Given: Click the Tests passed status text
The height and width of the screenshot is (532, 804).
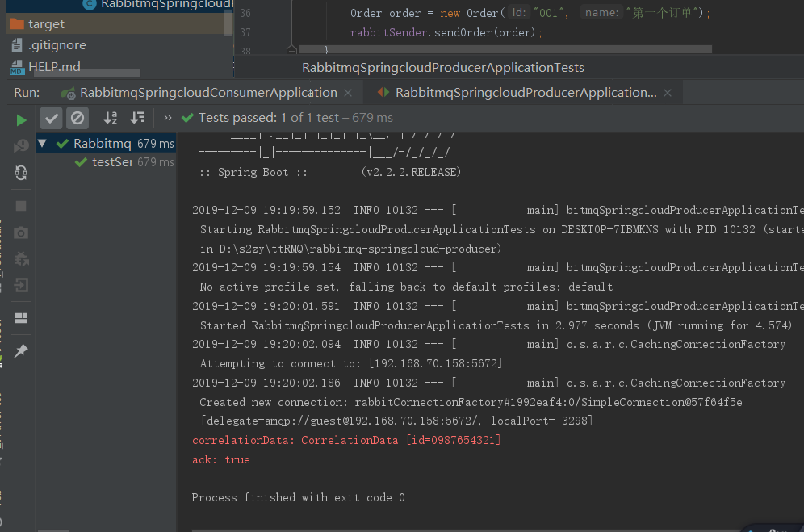Looking at the screenshot, I should [x=295, y=118].
